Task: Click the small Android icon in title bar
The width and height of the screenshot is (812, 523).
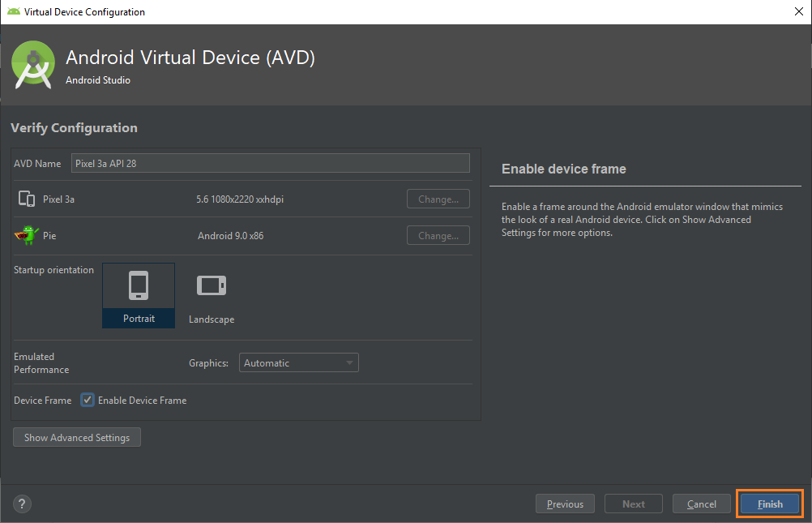Action: pyautogui.click(x=14, y=12)
